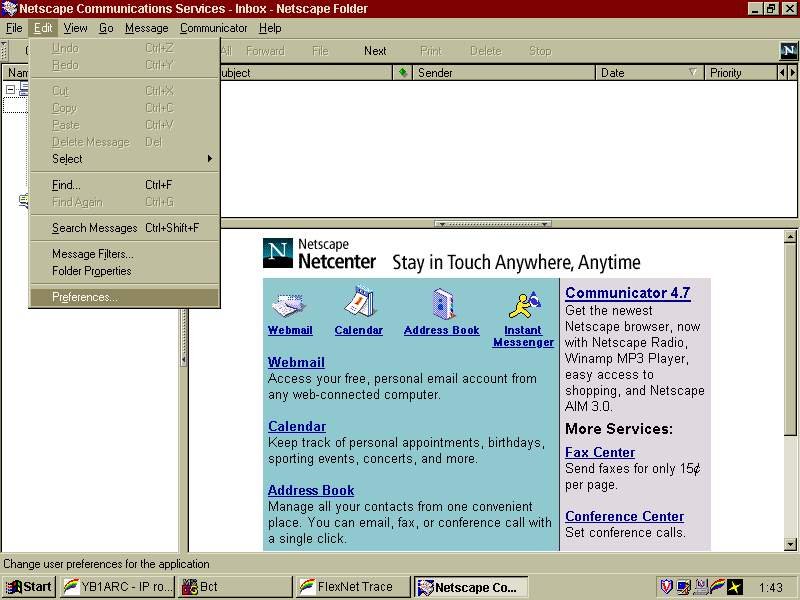Image resolution: width=800 pixels, height=600 pixels.
Task: Open the Calendar icon in Netcenter
Action: click(358, 303)
